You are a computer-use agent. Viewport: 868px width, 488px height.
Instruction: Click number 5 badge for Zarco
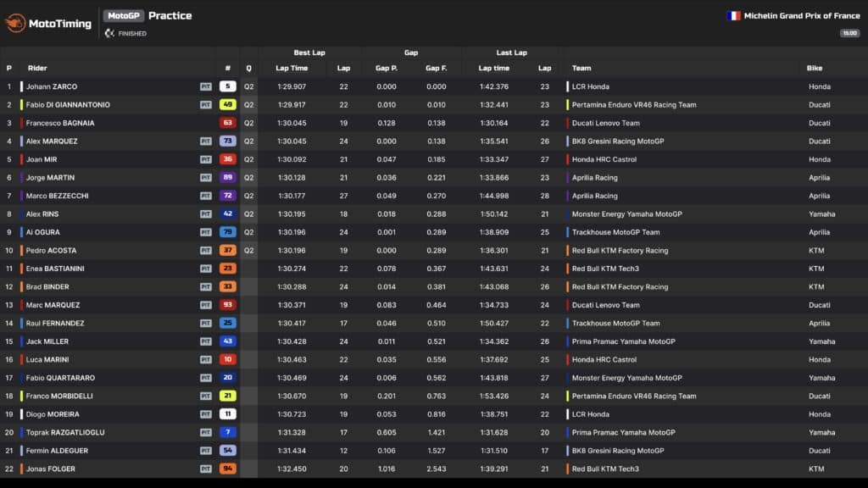tap(227, 86)
